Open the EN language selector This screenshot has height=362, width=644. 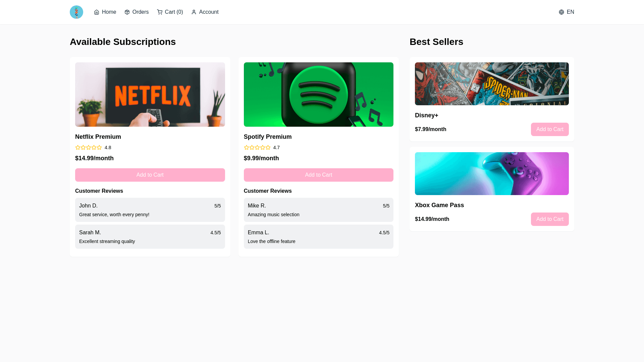pos(570,12)
